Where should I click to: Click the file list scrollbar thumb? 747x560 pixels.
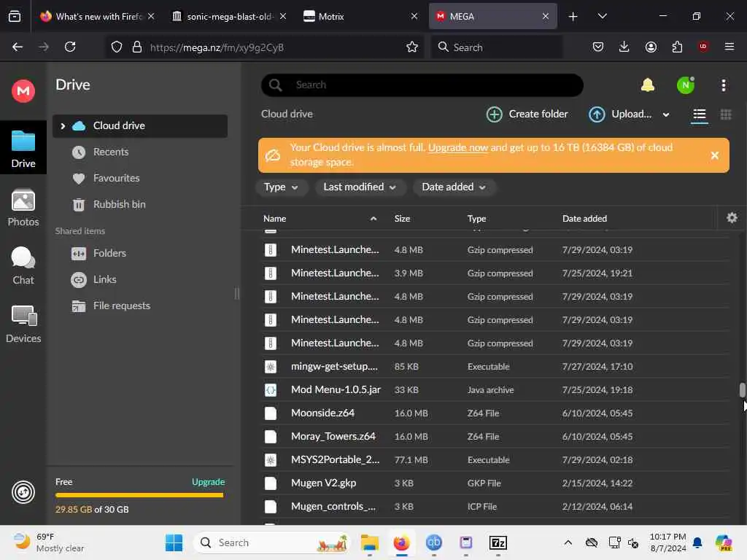click(742, 390)
